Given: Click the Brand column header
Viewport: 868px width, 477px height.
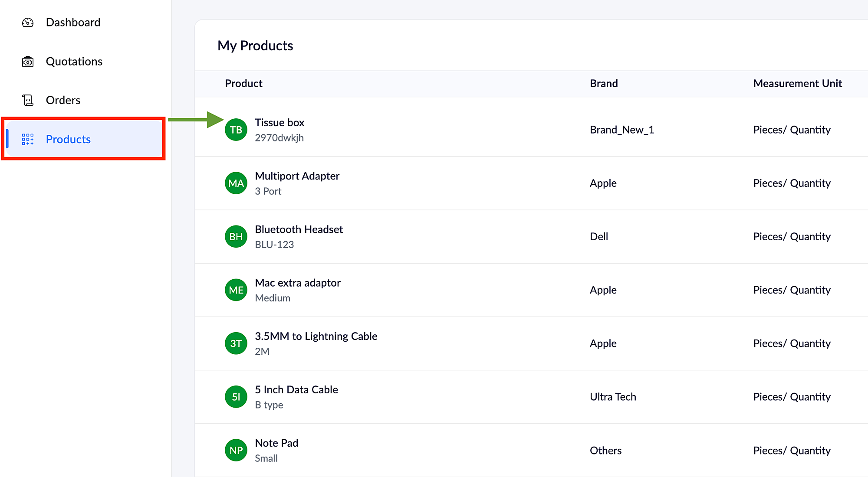Looking at the screenshot, I should 603,84.
